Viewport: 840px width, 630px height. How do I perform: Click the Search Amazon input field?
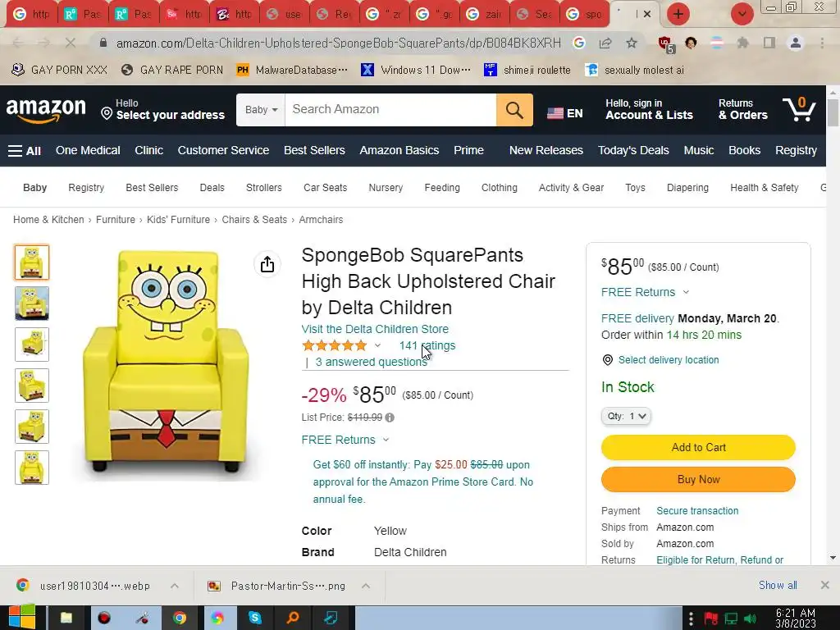[390, 110]
